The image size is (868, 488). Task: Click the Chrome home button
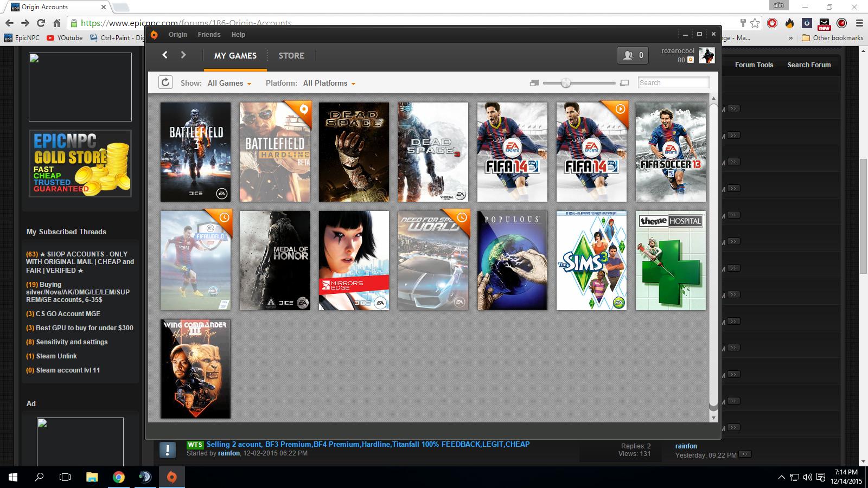coord(56,23)
